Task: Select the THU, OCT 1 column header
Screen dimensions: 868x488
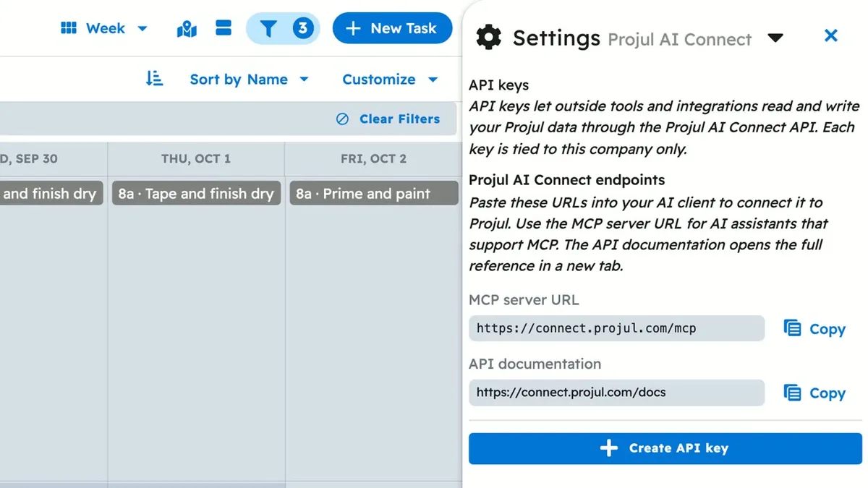Action: tap(196, 159)
